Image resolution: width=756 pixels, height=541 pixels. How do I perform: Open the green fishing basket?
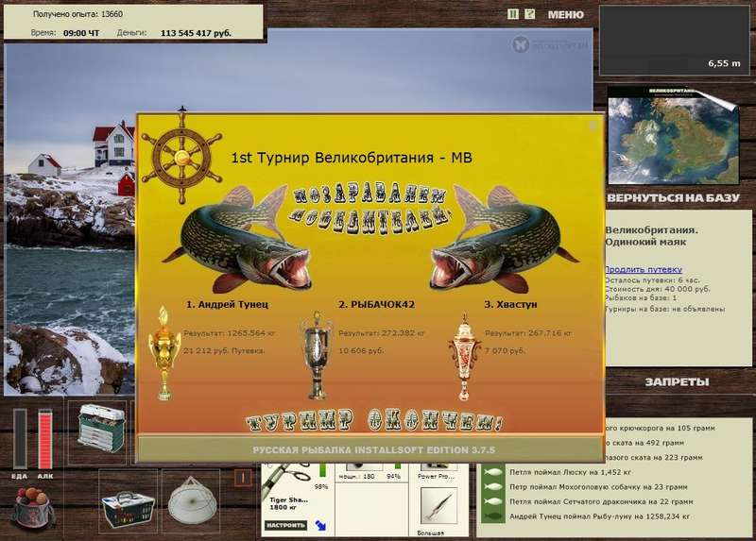129,510
